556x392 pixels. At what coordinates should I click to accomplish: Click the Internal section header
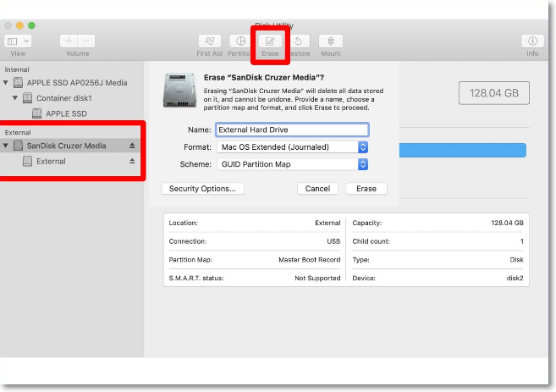pyautogui.click(x=17, y=69)
